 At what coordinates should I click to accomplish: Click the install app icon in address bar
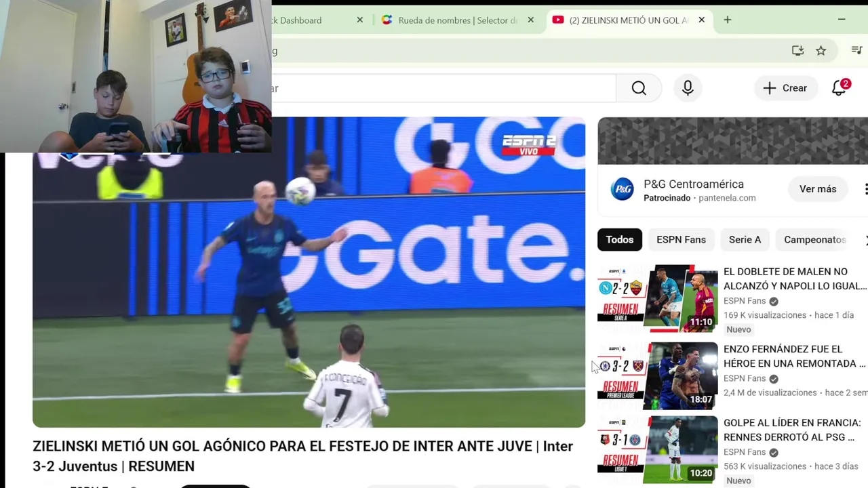pyautogui.click(x=797, y=51)
